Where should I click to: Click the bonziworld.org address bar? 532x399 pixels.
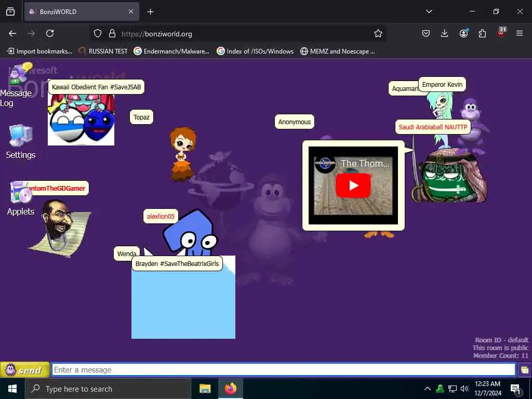coord(237,34)
